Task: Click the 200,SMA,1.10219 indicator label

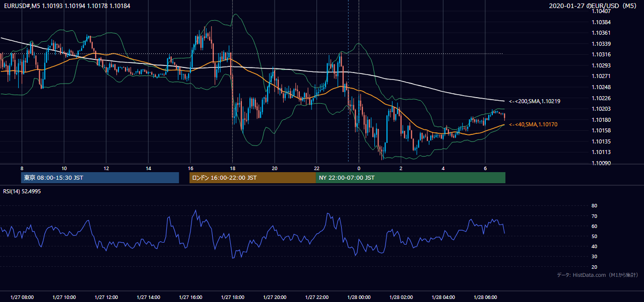Action: [535, 101]
